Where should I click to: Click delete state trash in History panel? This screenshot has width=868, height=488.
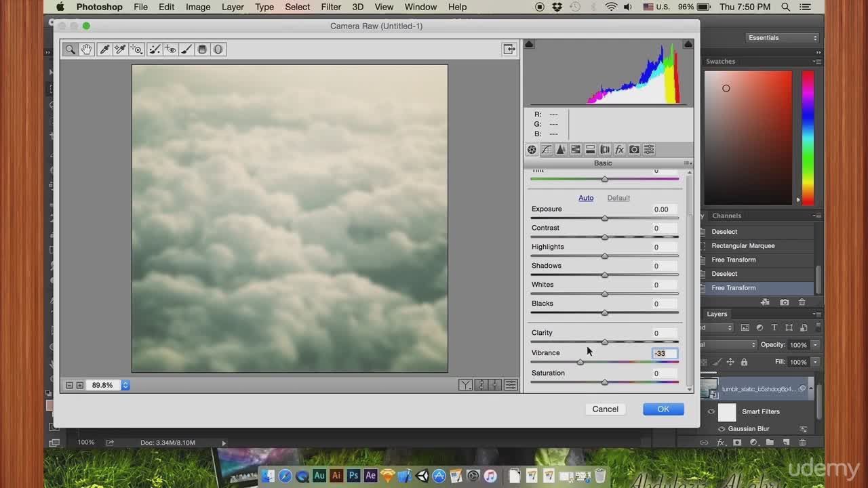802,302
